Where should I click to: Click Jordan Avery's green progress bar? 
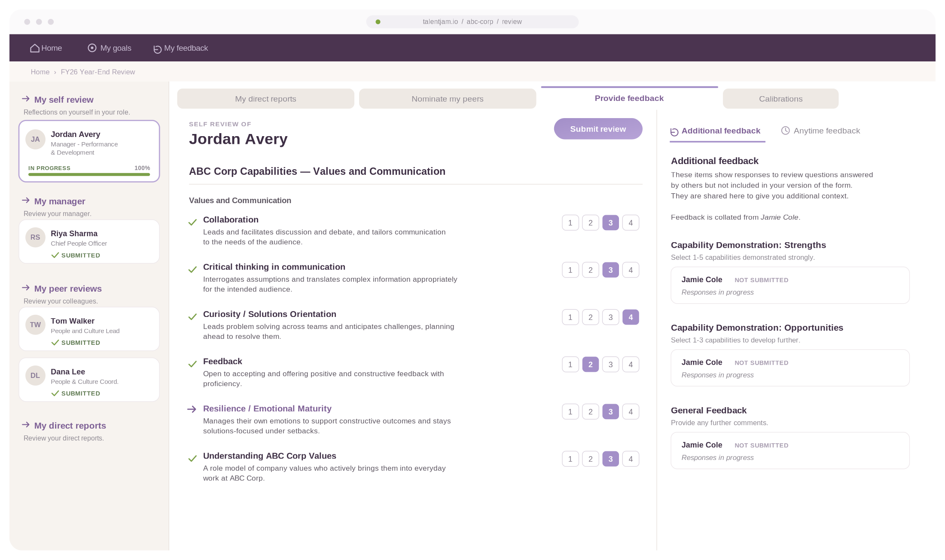(x=89, y=174)
